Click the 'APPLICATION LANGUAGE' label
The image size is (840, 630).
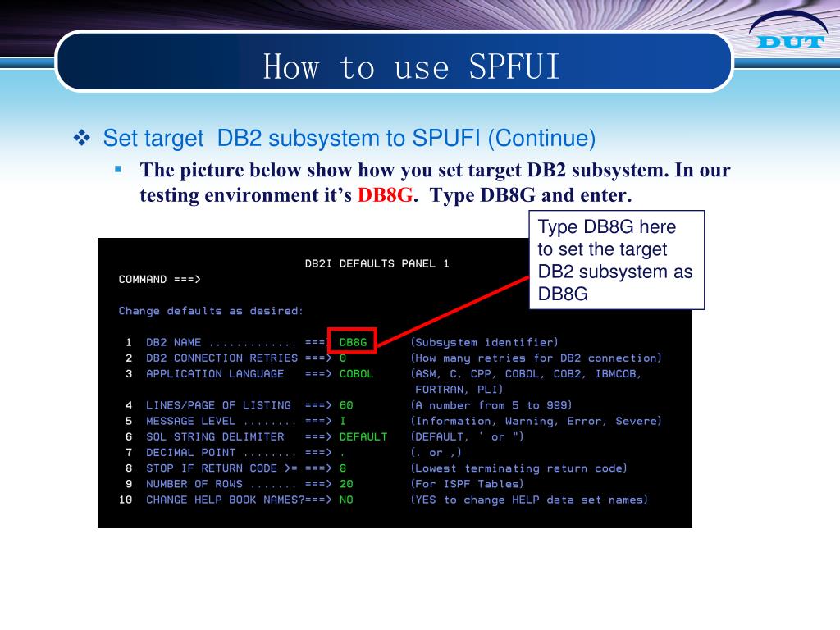point(215,373)
